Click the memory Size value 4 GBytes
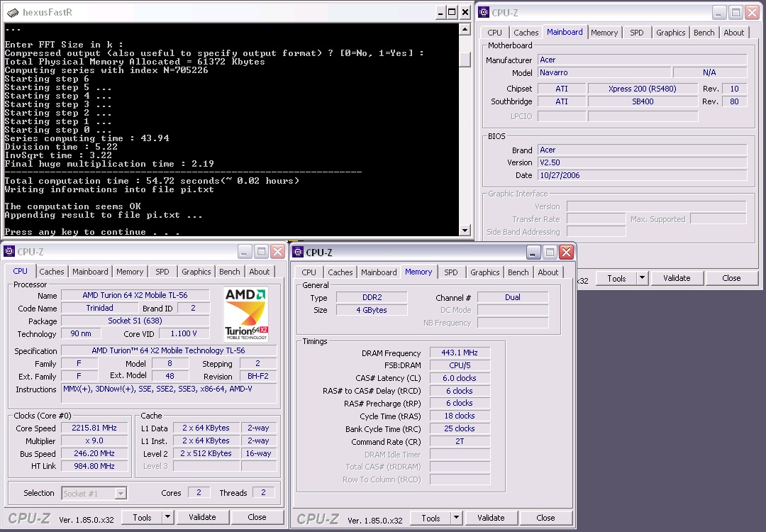The width and height of the screenshot is (766, 532). pos(372,310)
